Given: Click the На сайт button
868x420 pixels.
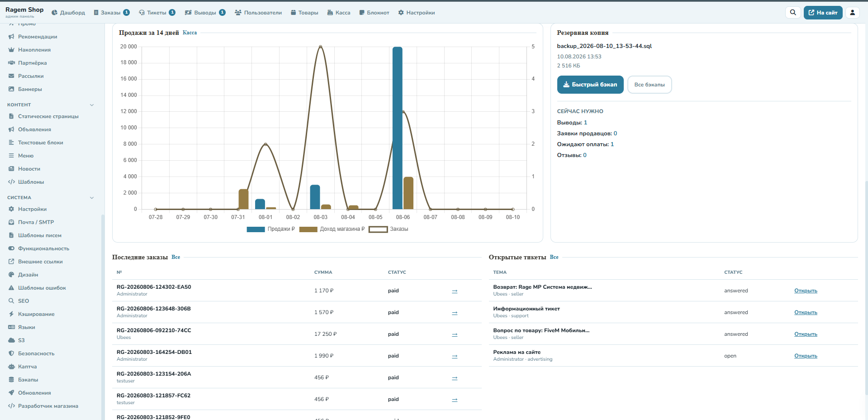Looking at the screenshot, I should click(x=823, y=13).
